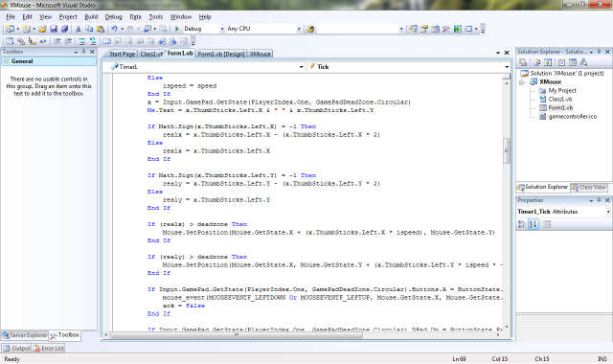This screenshot has width=613, height=364.
Task: Switch to the Form1.vb [Design] tab
Action: tap(221, 54)
